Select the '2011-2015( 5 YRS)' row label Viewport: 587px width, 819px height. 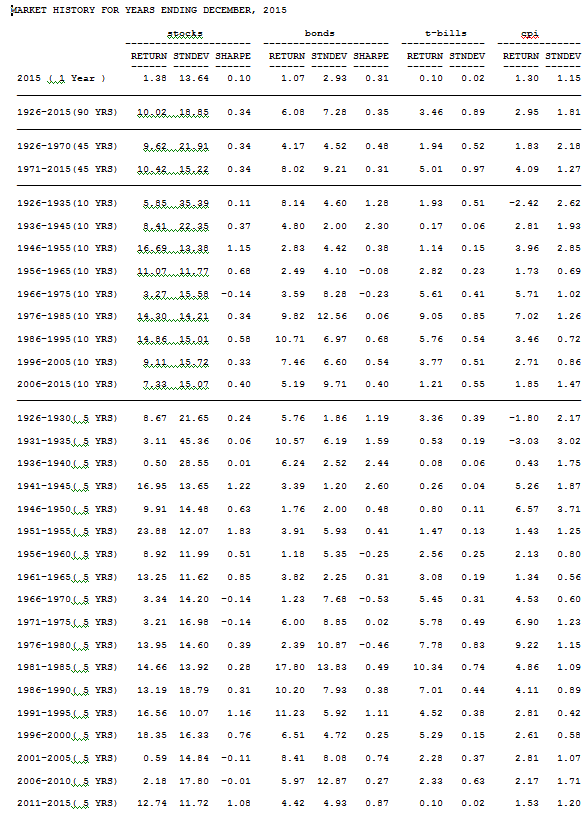[x=67, y=803]
